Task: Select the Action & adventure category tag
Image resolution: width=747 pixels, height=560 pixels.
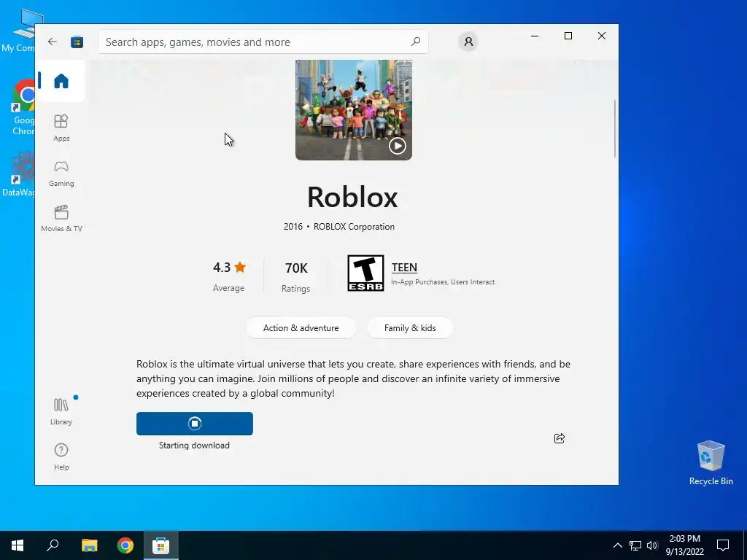Action: click(301, 327)
